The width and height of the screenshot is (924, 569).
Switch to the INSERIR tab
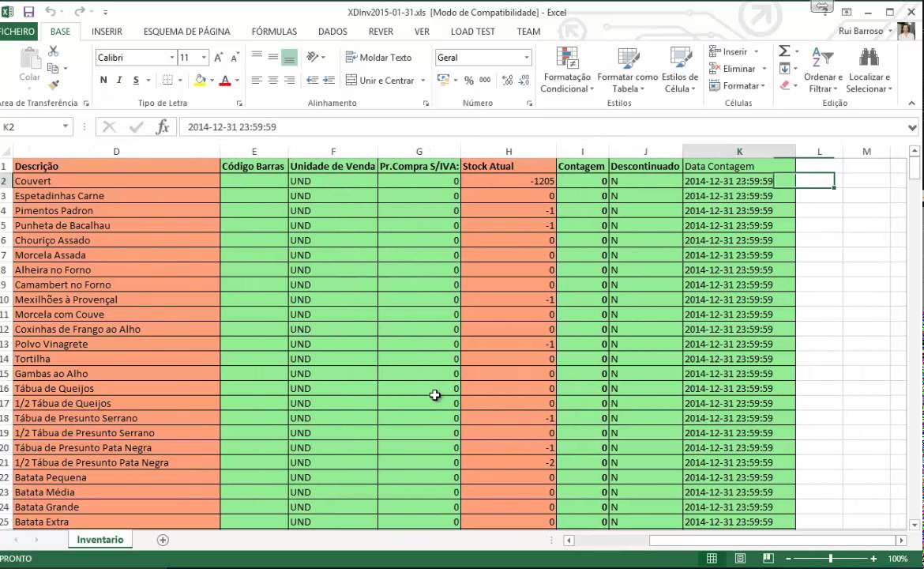tap(107, 32)
